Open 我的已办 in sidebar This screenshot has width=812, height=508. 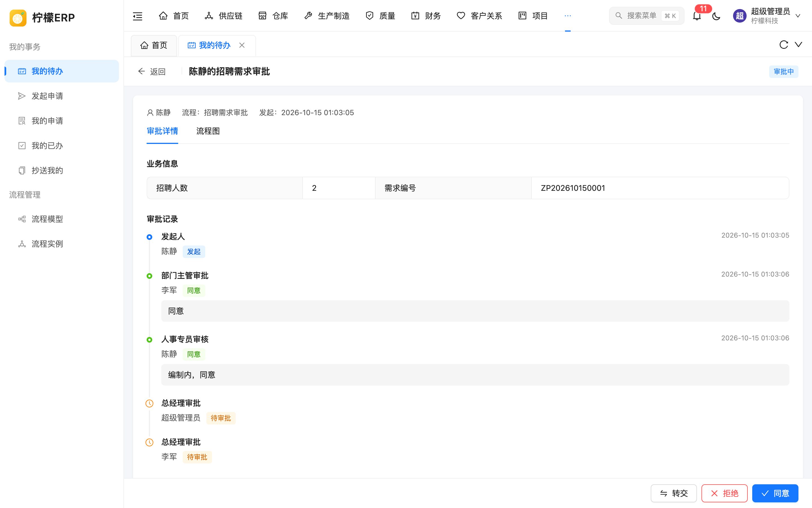tap(62, 146)
